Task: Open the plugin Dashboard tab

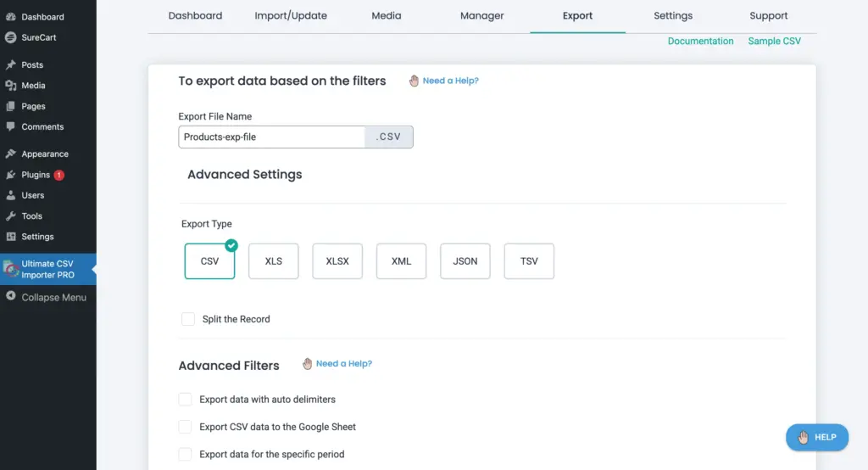Action: (196, 15)
